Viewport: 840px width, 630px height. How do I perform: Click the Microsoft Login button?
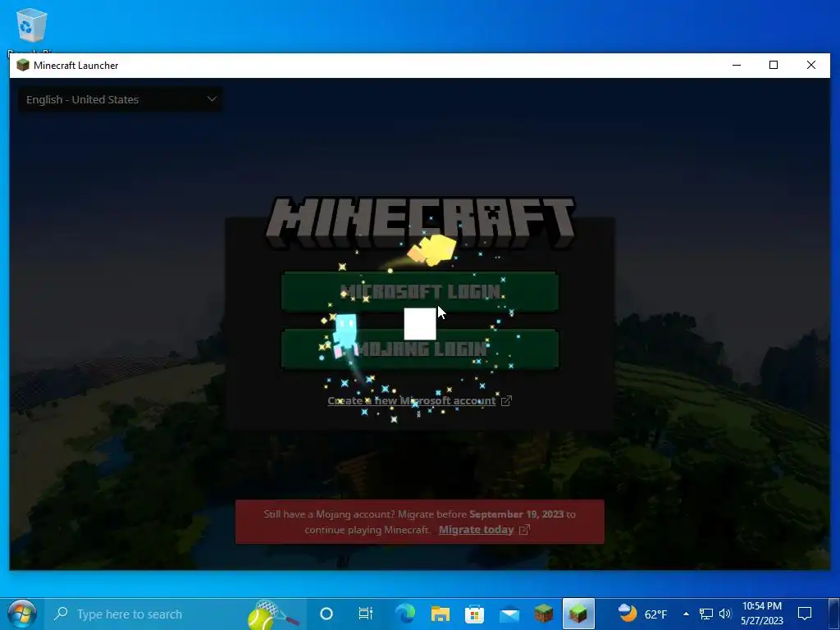click(x=420, y=291)
